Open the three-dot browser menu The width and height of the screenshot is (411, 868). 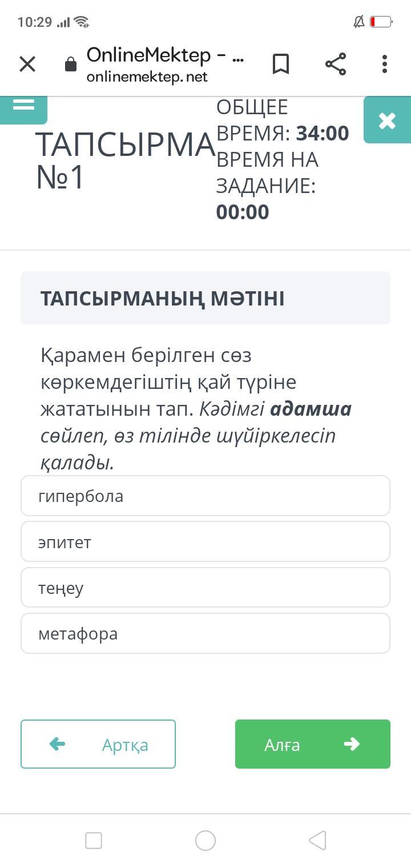coord(385,64)
